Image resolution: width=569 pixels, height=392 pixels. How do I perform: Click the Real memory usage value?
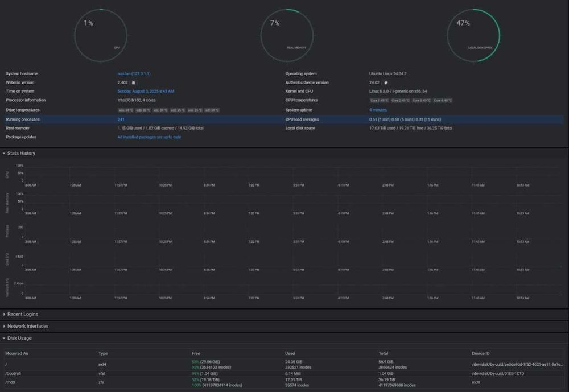160,128
